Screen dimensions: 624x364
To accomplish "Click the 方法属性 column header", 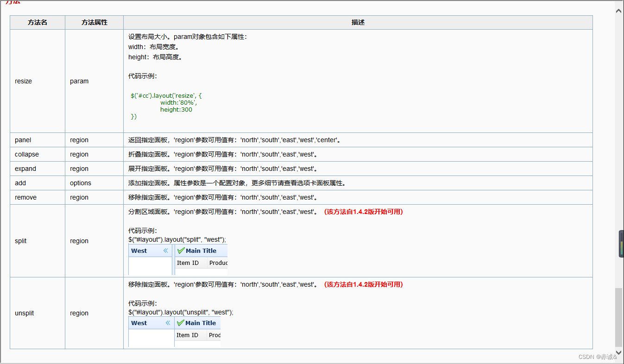I will [x=95, y=22].
